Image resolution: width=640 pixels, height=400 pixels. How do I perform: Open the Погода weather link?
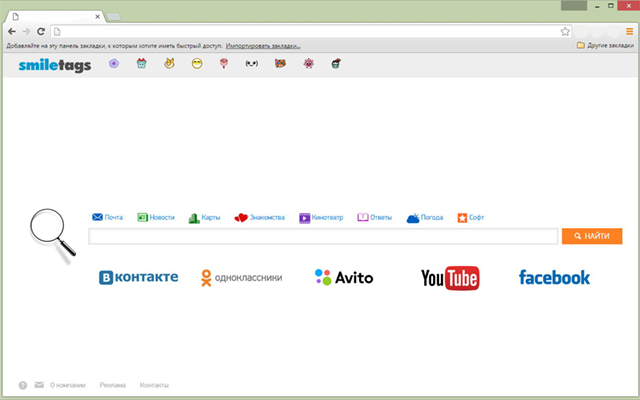425,218
